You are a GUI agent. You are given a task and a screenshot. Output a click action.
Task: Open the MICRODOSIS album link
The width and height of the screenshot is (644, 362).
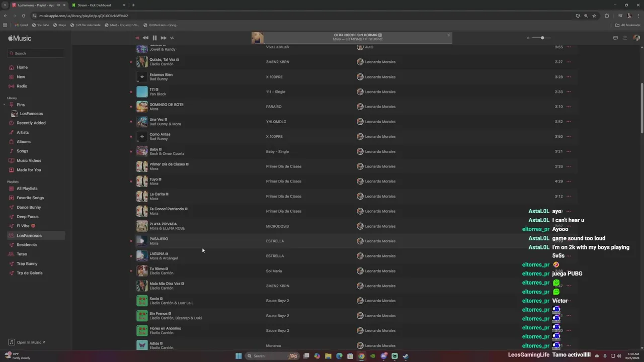pyautogui.click(x=277, y=226)
